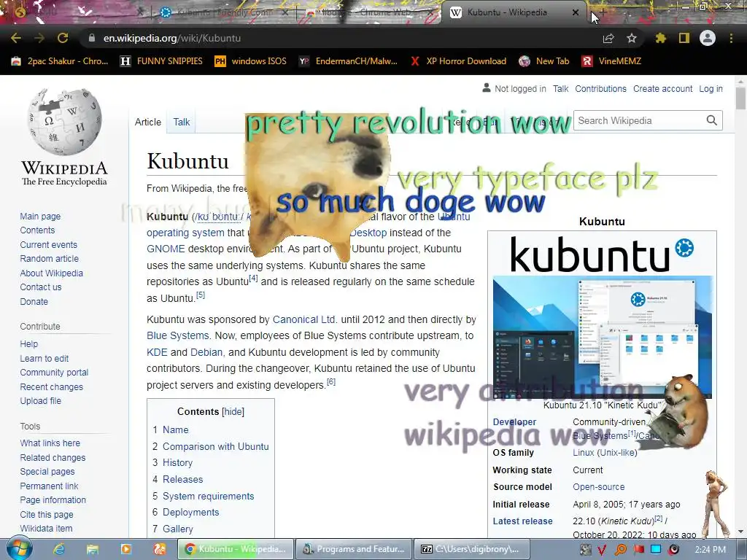Select the Talk tab beside Article
This screenshot has height=560, width=747.
pos(181,122)
